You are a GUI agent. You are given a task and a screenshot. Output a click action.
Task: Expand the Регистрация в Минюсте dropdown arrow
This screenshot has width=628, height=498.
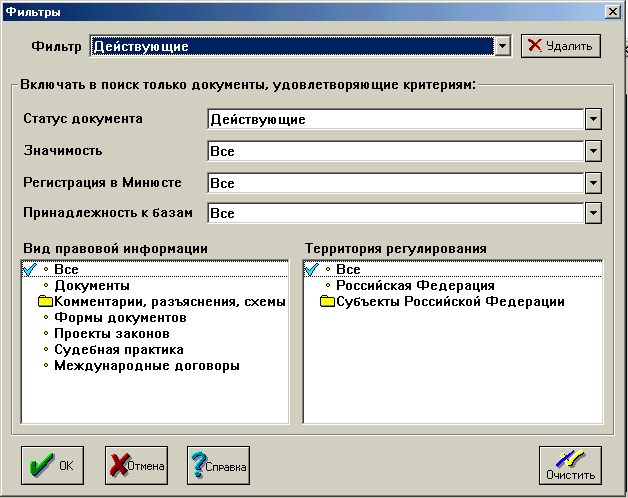(x=593, y=183)
